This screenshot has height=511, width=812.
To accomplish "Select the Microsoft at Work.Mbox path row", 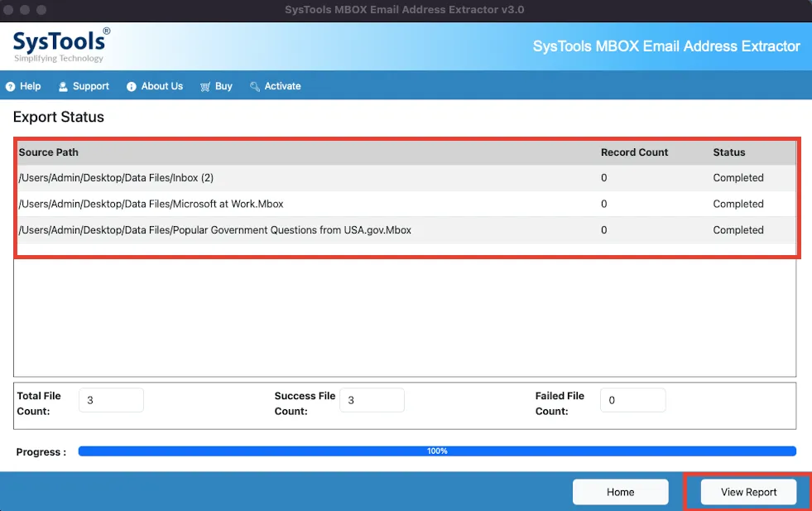I will pos(406,204).
